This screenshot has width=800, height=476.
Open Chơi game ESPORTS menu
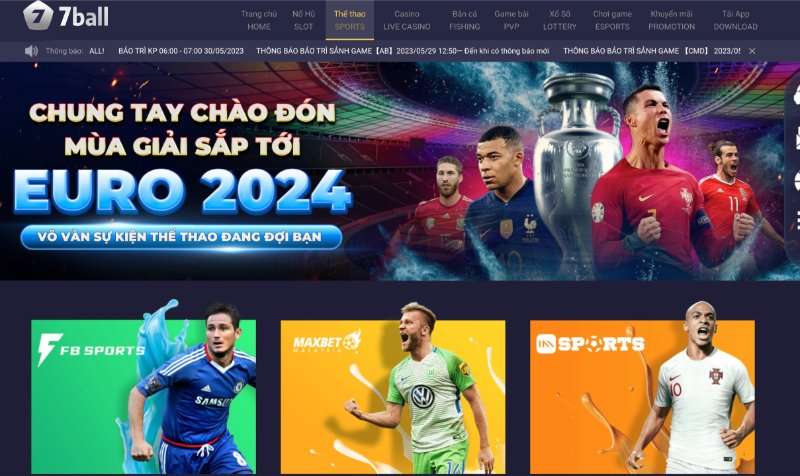612,20
